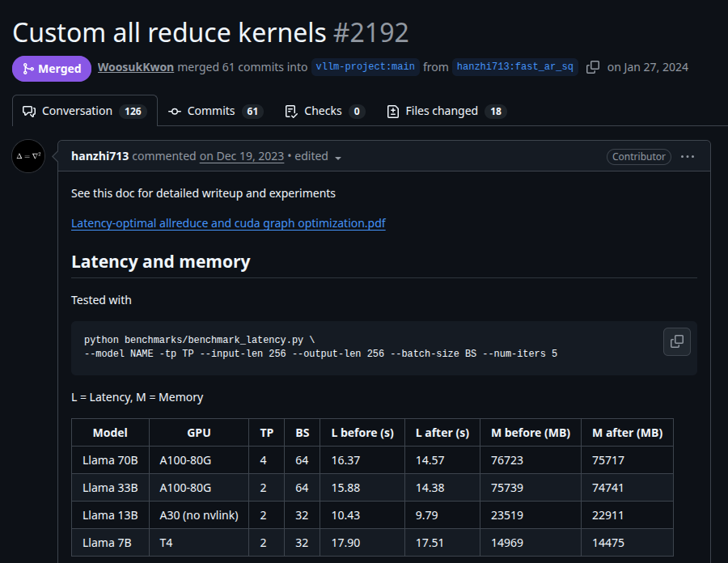728x563 pixels.
Task: Copy head branch name icon
Action: [x=592, y=67]
